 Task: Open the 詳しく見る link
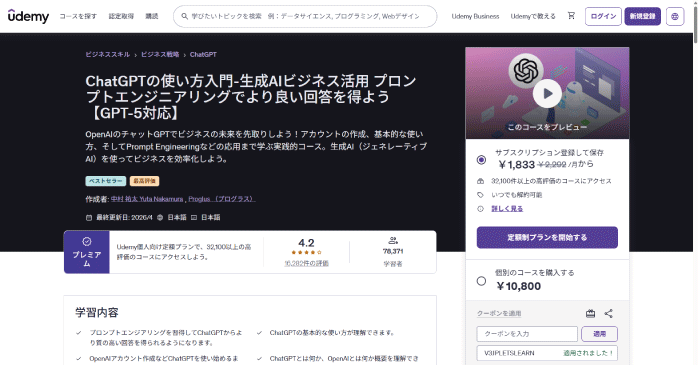click(507, 209)
